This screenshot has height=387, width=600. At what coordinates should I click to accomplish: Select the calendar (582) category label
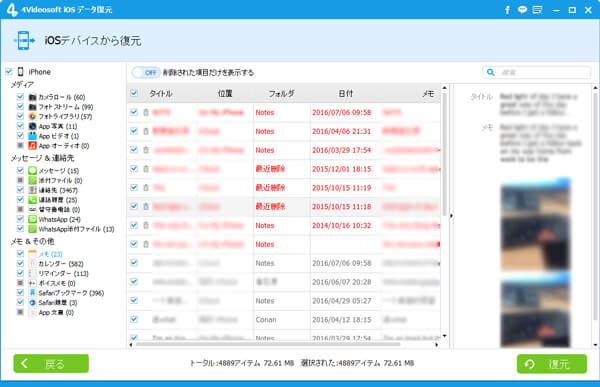click(61, 264)
